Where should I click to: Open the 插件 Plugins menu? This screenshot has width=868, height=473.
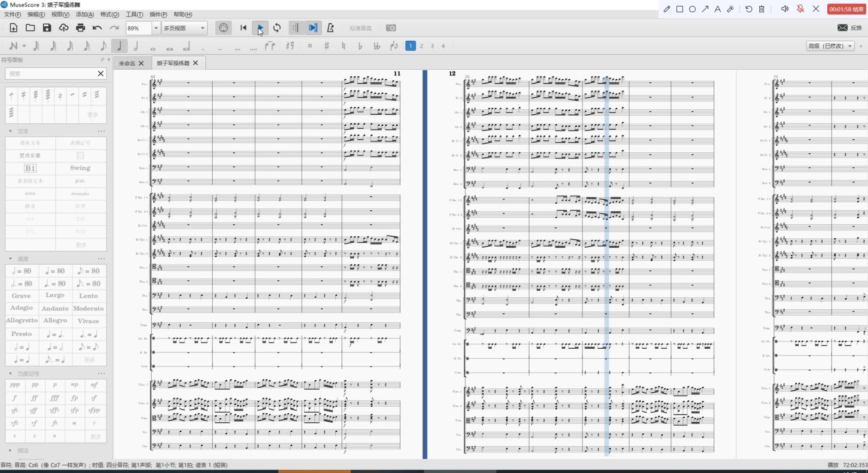point(158,14)
